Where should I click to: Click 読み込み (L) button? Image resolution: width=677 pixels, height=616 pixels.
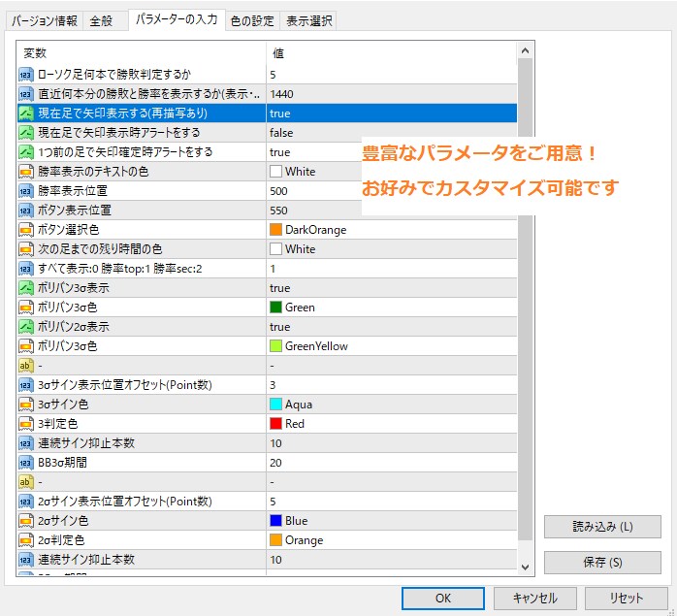602,527
